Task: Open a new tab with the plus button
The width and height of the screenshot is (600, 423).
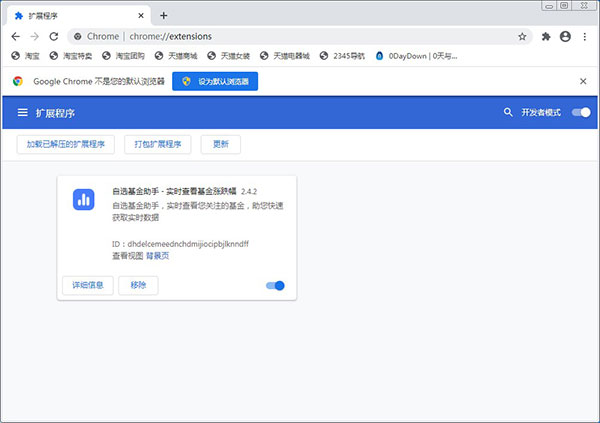Action: pyautogui.click(x=164, y=15)
